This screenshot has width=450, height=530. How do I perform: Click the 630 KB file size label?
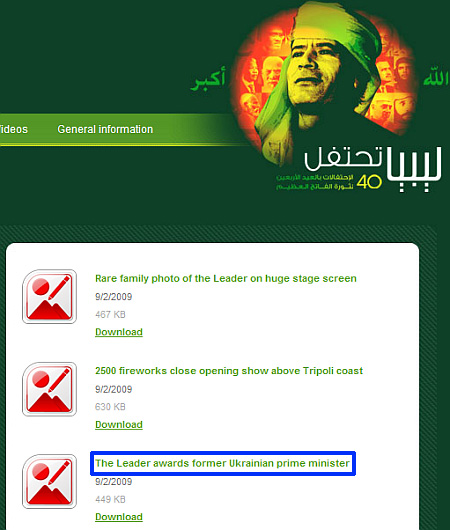click(110, 407)
